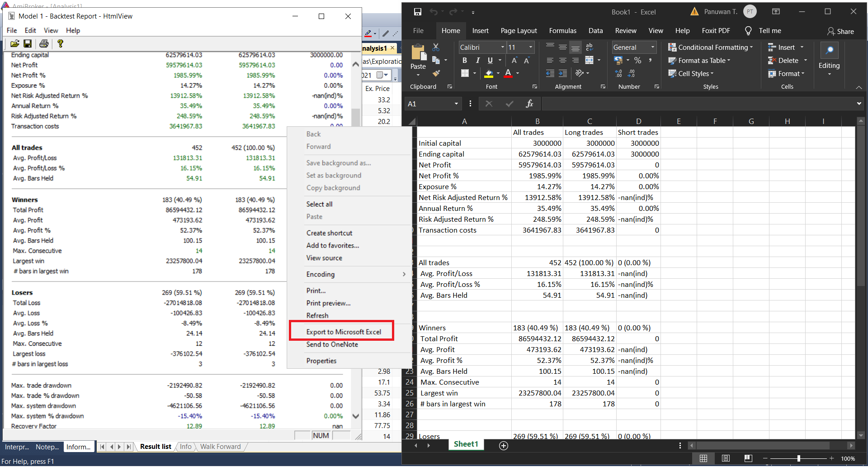Open the Calibri font name dropdown
The height and width of the screenshot is (467, 868).
[502, 47]
